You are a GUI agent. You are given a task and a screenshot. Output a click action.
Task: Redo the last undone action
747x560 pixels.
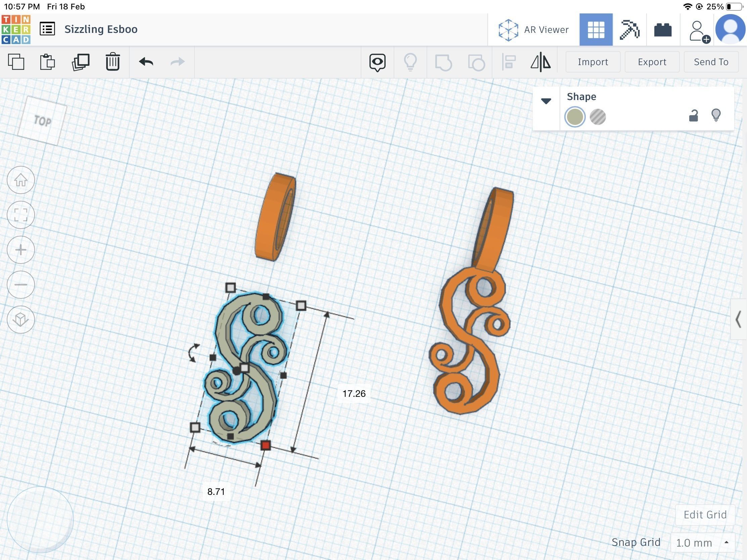(x=177, y=62)
